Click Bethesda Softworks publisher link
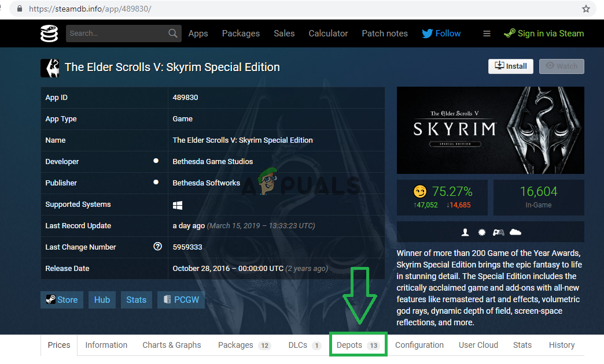 click(x=206, y=183)
